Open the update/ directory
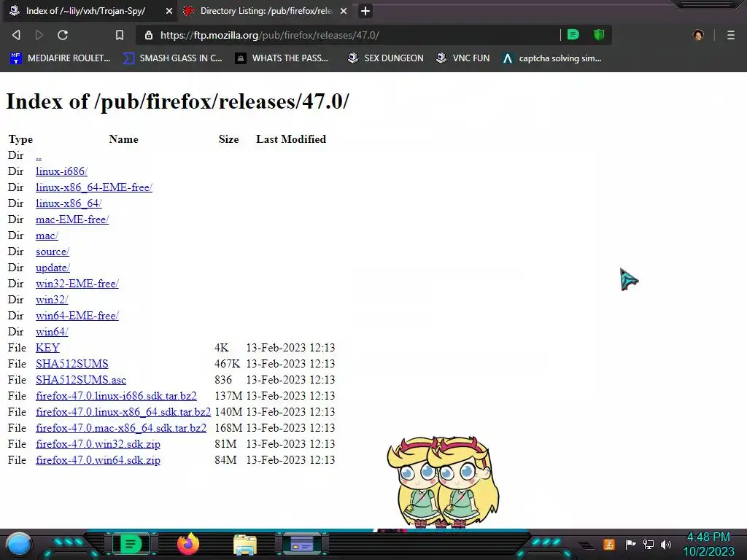 pyautogui.click(x=53, y=268)
